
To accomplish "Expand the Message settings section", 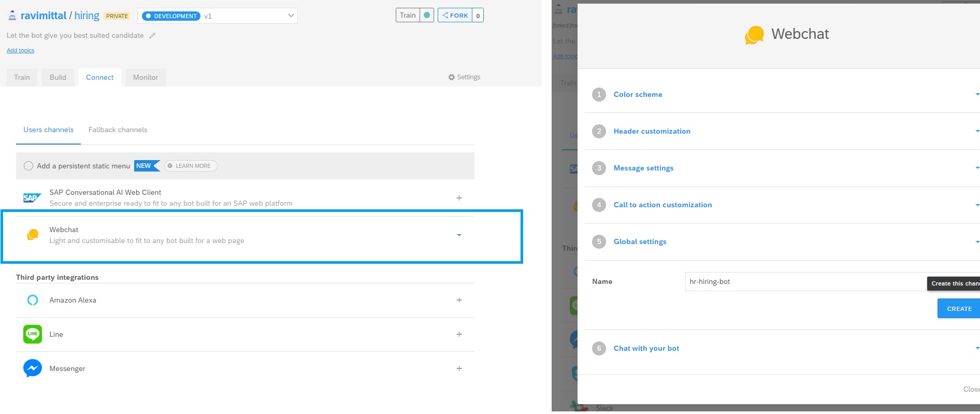I will click(x=643, y=168).
